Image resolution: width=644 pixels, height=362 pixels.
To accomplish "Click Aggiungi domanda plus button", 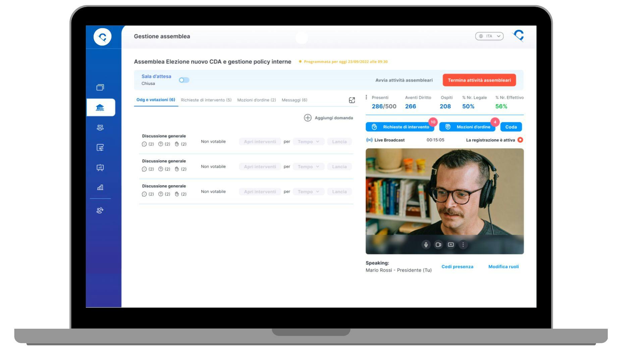I will tap(308, 118).
